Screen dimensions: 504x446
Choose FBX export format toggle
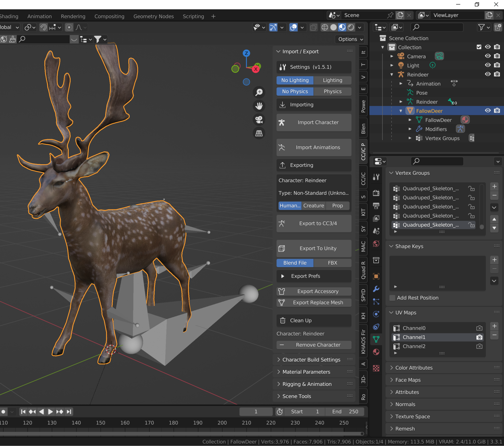(332, 263)
